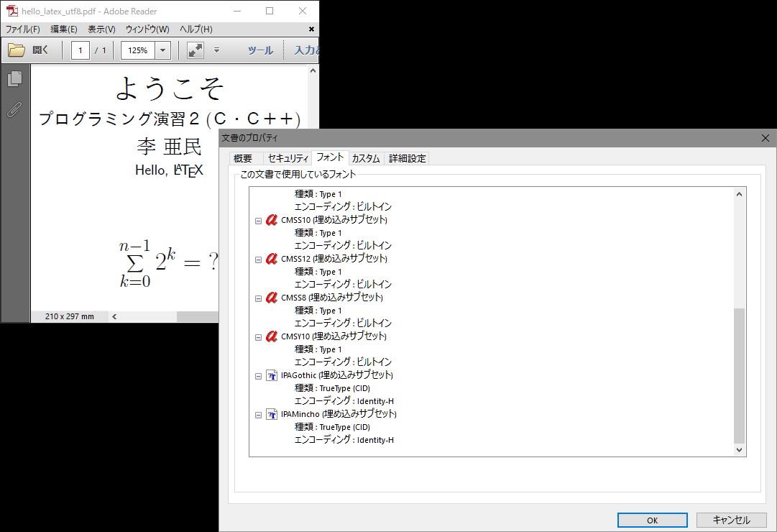
Task: Collapse the CMSS12 font entry
Action: [258, 260]
